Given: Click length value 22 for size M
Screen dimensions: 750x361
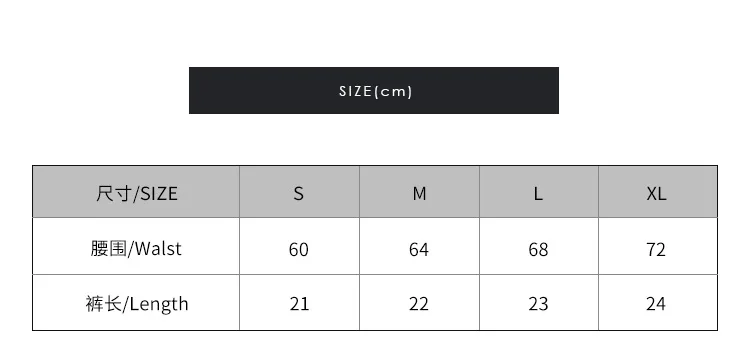Looking at the screenshot, I should 419,304.
